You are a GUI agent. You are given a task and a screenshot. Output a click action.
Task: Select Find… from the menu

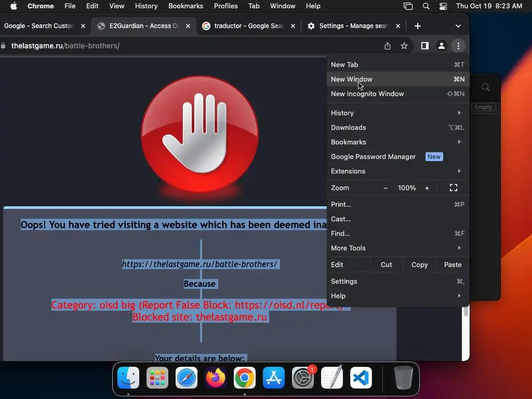tap(397, 233)
